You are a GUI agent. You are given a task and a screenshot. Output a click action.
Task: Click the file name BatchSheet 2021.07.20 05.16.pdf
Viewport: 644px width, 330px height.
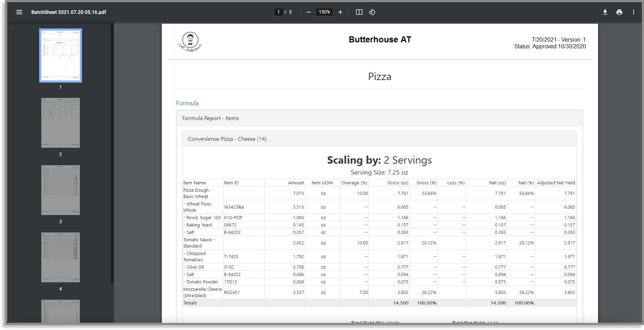tap(68, 12)
